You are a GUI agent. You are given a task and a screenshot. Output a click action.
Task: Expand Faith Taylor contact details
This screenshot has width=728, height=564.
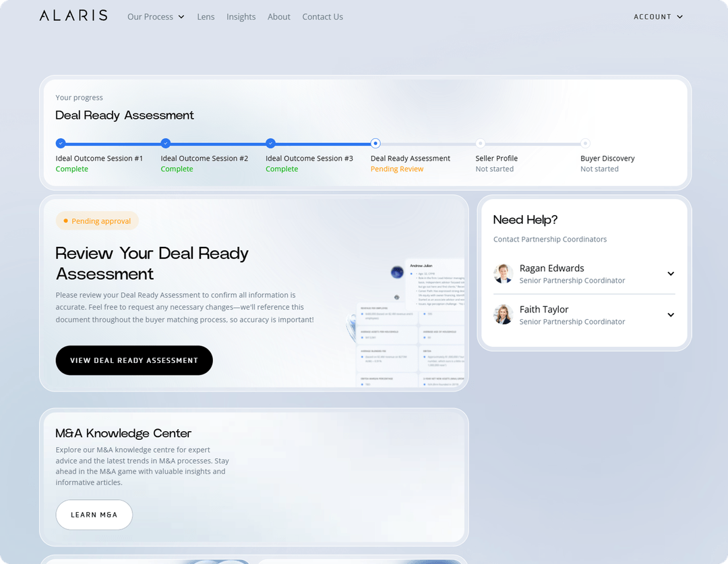(671, 315)
